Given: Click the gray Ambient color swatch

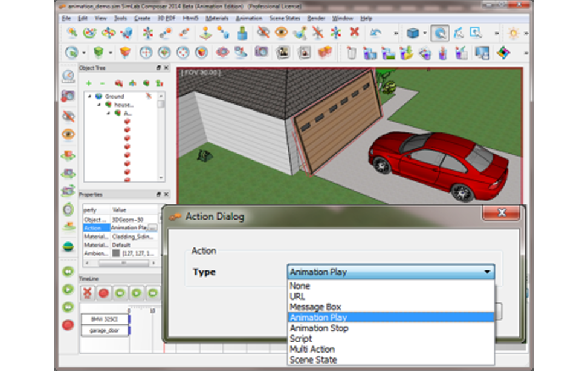Looking at the screenshot, I should 116,253.
